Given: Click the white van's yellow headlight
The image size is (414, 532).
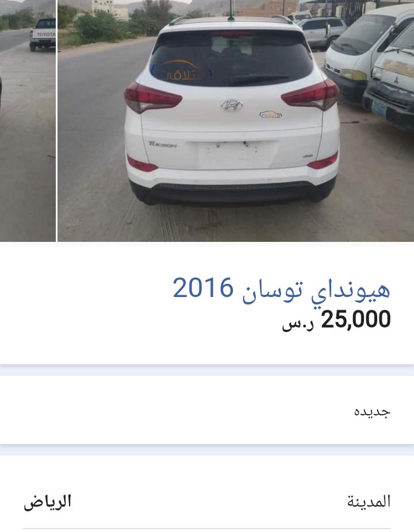Looking at the screenshot, I should (354, 75).
